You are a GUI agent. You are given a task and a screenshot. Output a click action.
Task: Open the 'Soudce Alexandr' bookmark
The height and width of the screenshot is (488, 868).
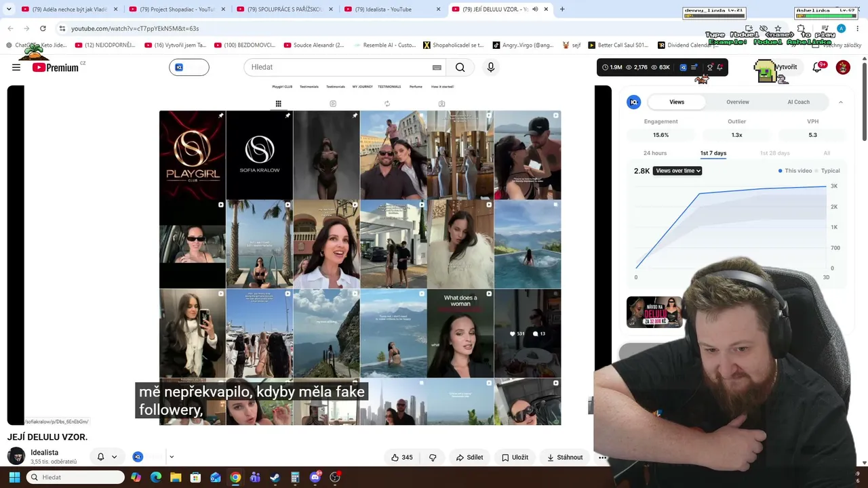313,45
